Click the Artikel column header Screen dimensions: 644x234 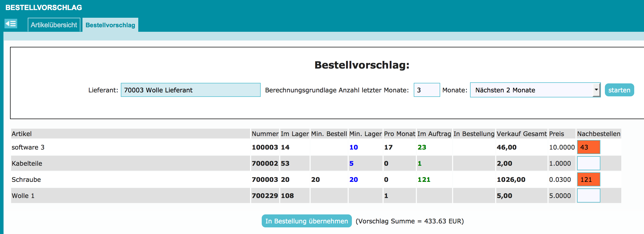click(22, 134)
